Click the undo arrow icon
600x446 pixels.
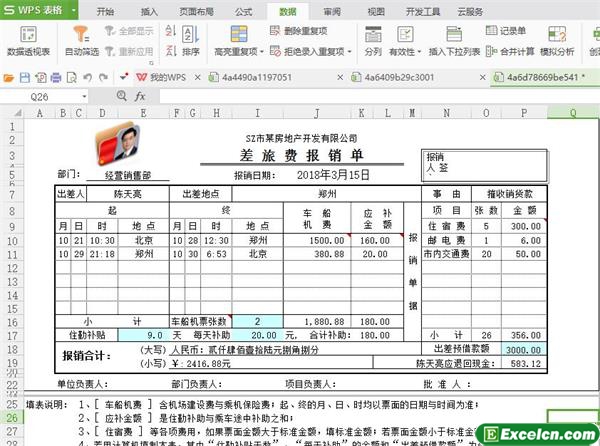(x=88, y=78)
